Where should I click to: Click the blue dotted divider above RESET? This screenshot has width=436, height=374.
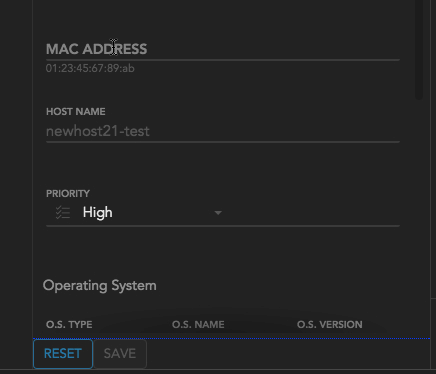pyautogui.click(x=232, y=339)
